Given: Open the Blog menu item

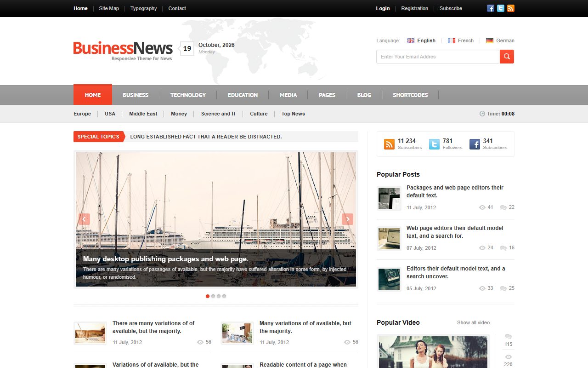Looking at the screenshot, I should click(x=364, y=95).
